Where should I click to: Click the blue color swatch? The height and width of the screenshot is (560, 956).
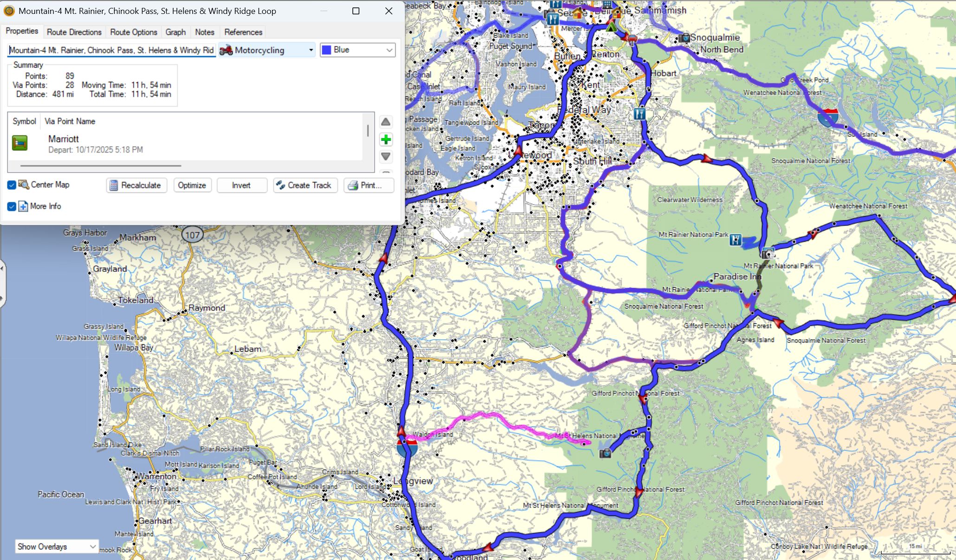(327, 50)
